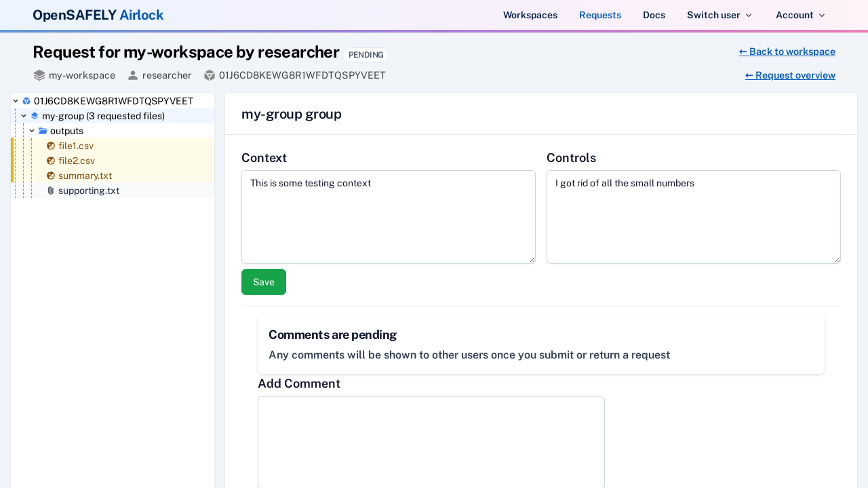Click the paperclip icon next to supporting.txt
Viewport: 868px width, 488px height.
50,190
